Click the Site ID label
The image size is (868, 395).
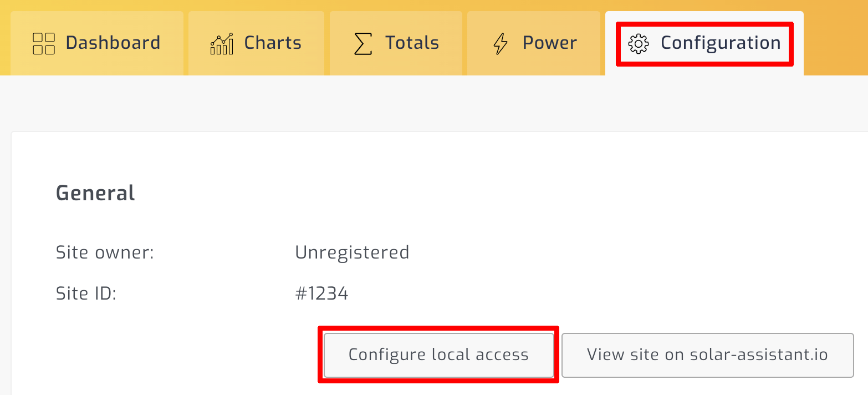tap(87, 293)
